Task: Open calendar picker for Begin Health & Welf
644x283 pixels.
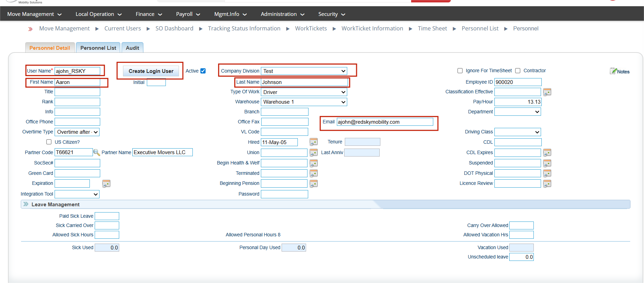Action: (x=313, y=163)
